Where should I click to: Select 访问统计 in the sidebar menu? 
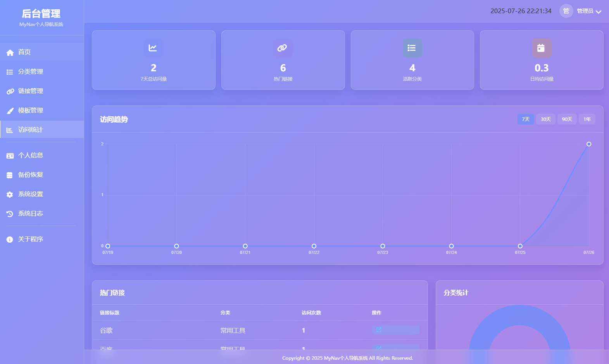30,129
